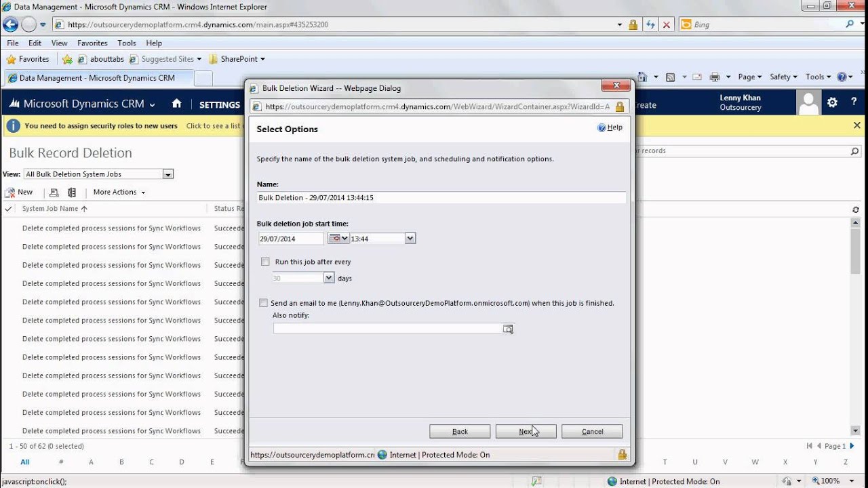Print with the IE command bar printer
The height and width of the screenshot is (488, 868).
click(715, 77)
